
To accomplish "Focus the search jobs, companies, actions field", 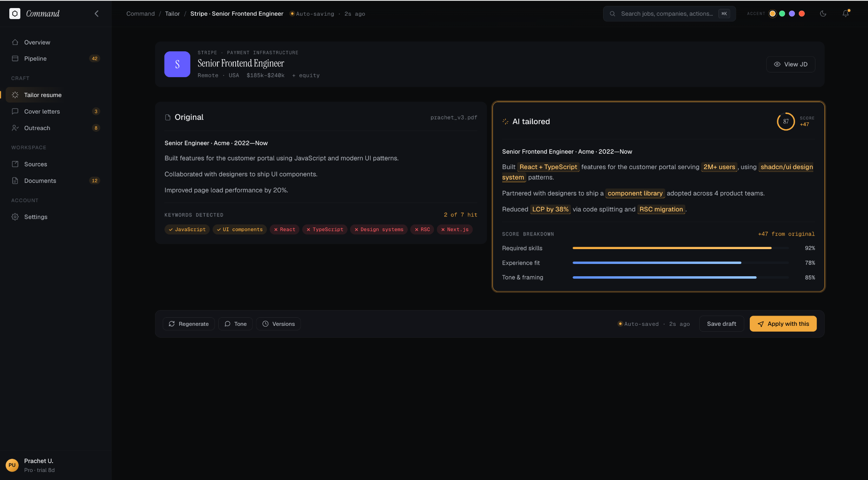I will pos(669,14).
